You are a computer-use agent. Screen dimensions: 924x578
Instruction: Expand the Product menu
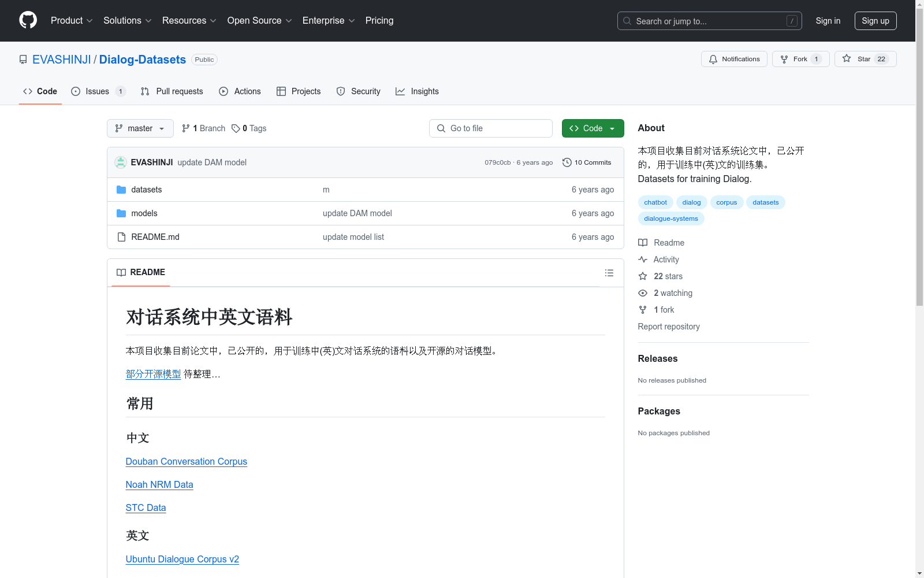(72, 20)
